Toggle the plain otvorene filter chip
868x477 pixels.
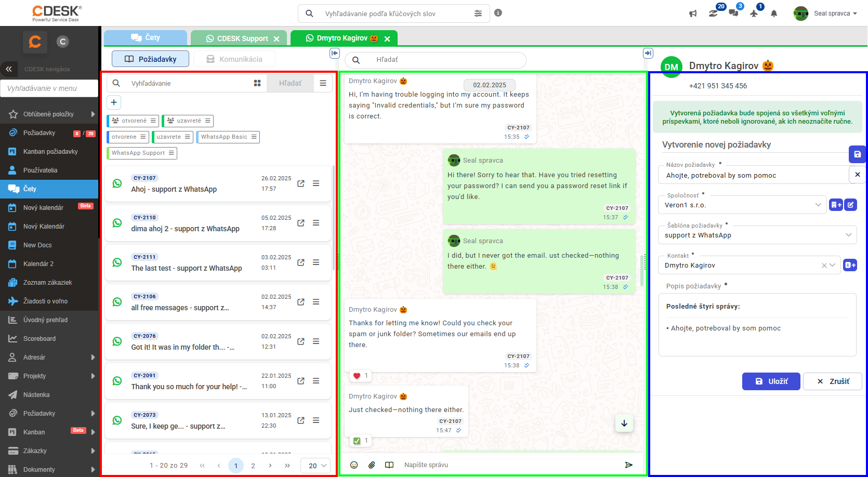click(128, 137)
